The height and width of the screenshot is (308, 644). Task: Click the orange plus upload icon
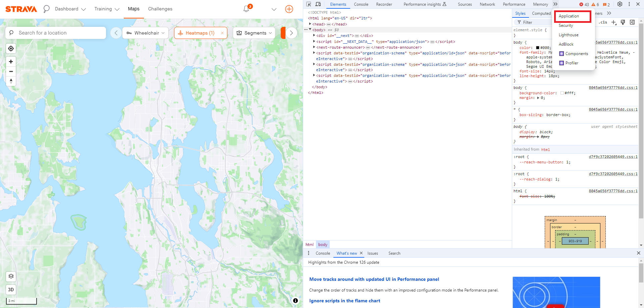[289, 9]
